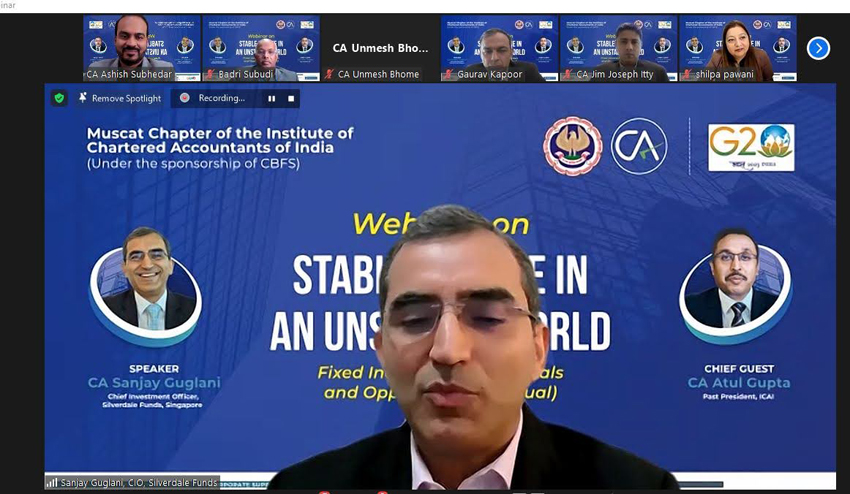Click muted mic icon next to CA Unmesh Bhome

(329, 74)
